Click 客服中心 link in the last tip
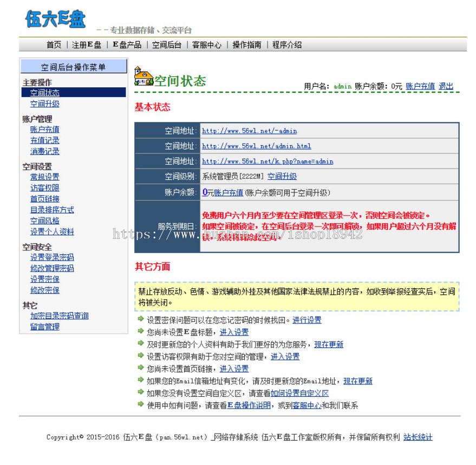 click(307, 405)
